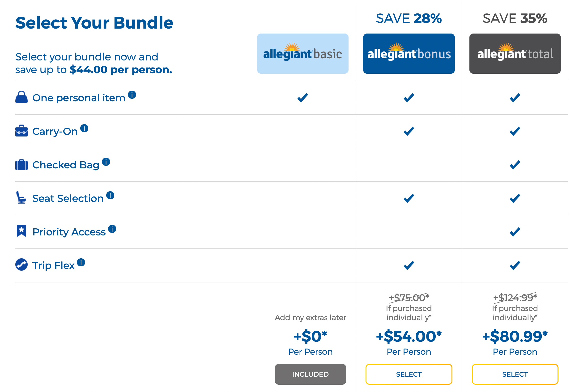Open the Trip Flex info icon
This screenshot has height=392, width=579.
(81, 262)
